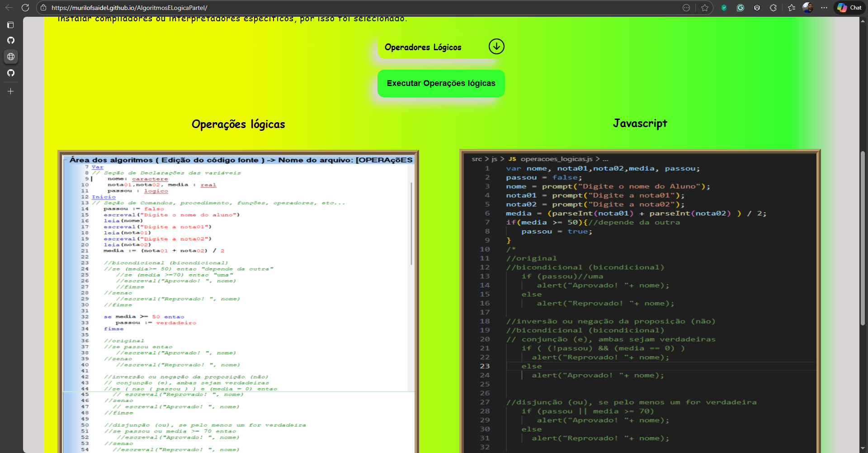Open Copilot Chat sidebar
The image size is (868, 453).
click(849, 8)
